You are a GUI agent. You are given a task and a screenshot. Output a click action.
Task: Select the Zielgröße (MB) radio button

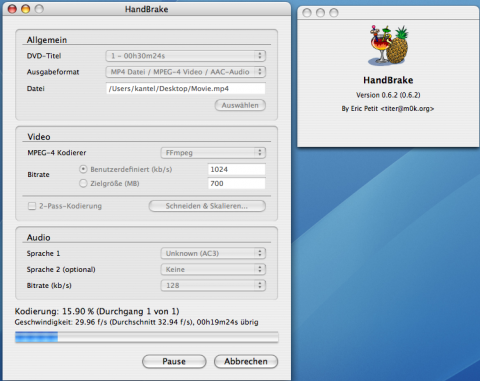pos(83,183)
